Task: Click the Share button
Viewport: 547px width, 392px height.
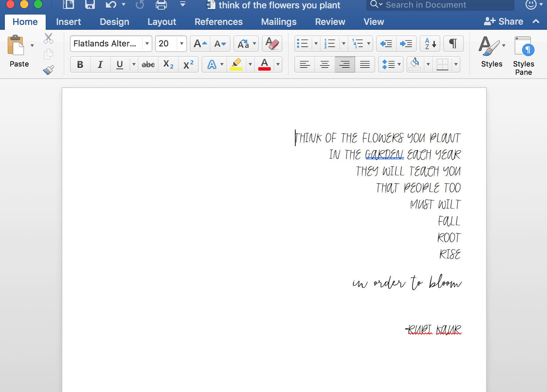Action: [x=503, y=21]
